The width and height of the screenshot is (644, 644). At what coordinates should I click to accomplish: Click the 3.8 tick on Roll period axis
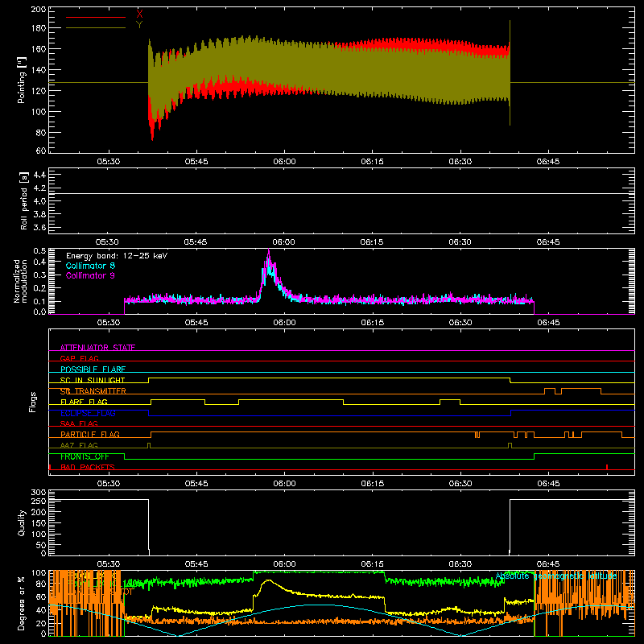pyautogui.click(x=39, y=214)
